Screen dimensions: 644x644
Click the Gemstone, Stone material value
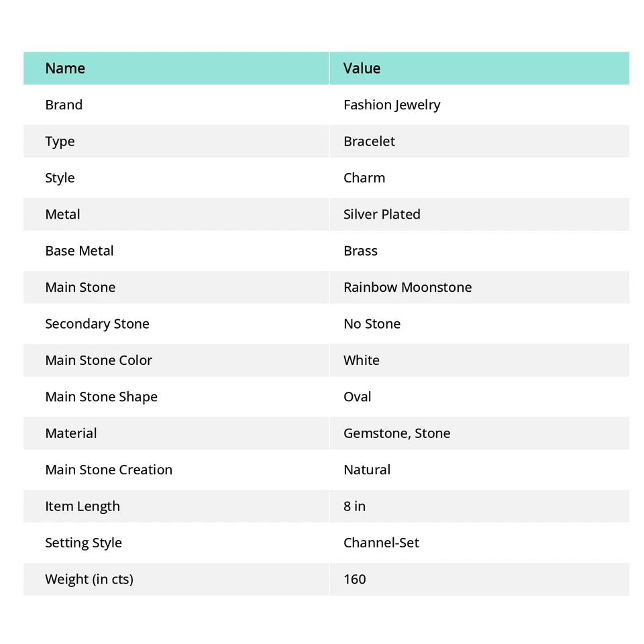(x=396, y=433)
